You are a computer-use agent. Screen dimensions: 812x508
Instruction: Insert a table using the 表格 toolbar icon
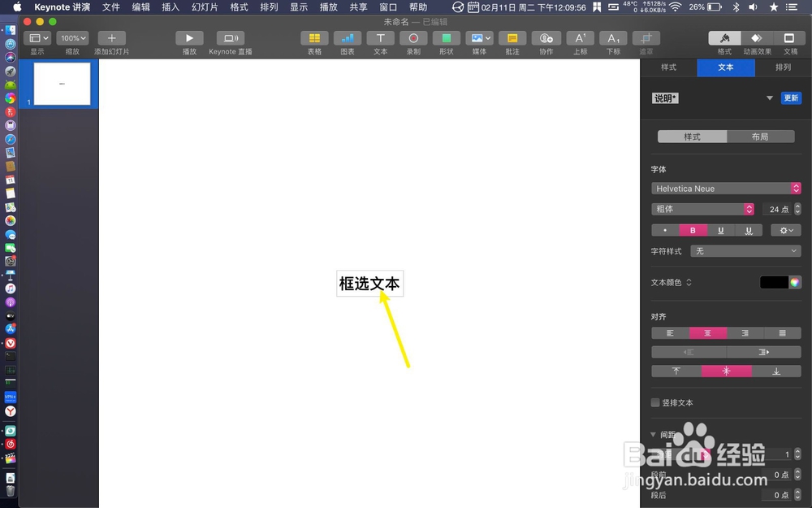tap(314, 38)
